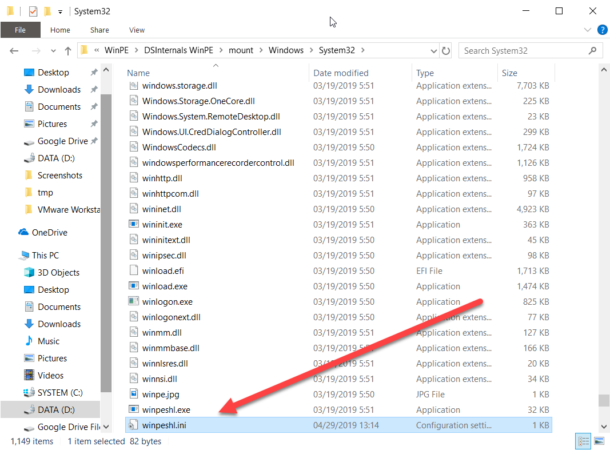Screen dimensions: 610x450
Task: Open 3D Objects under This PC
Action: [58, 273]
